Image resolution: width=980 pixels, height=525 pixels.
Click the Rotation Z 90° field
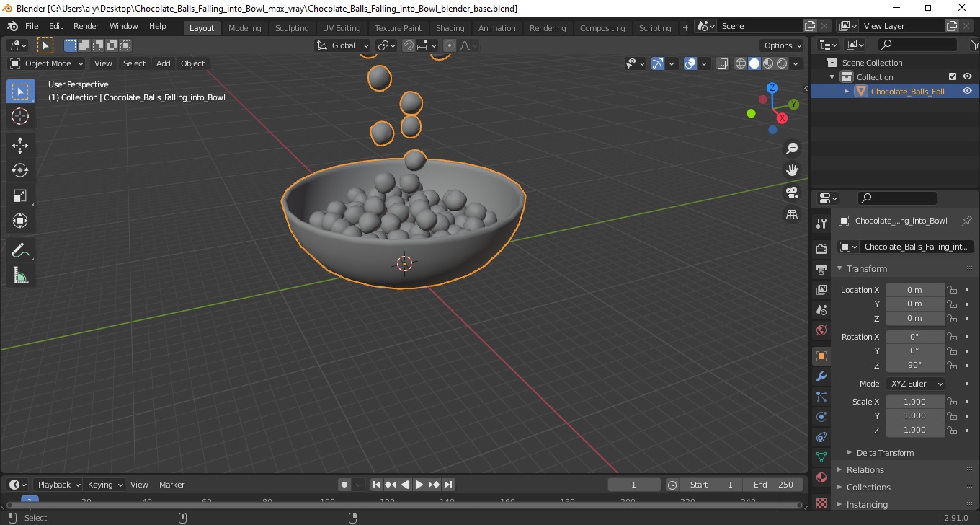(914, 365)
